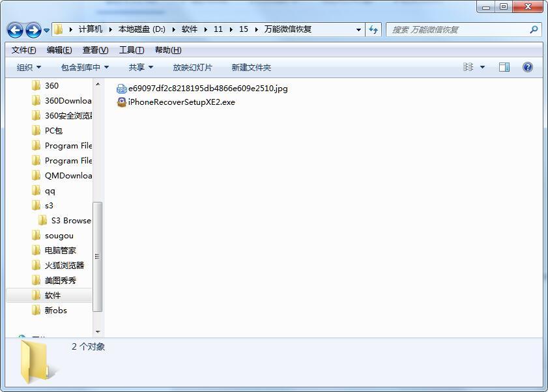Select the qq folder in tree
Viewport: 548px width, 392px height.
(50, 191)
